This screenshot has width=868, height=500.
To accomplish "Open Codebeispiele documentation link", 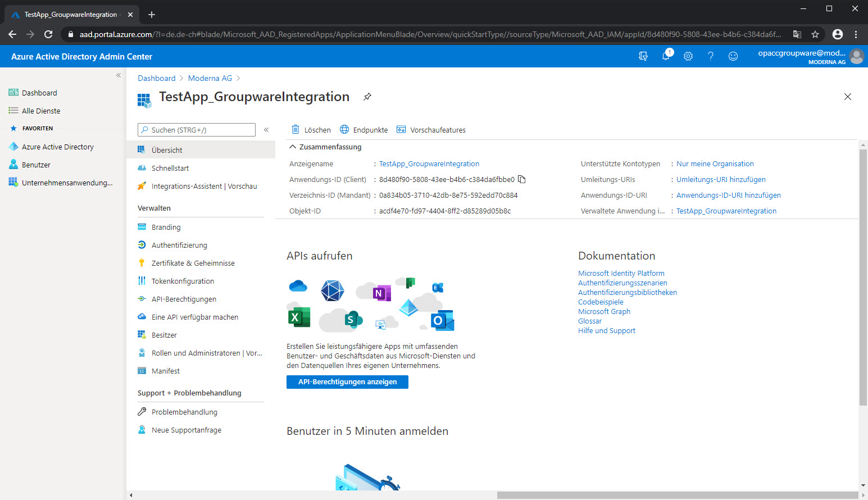I will pos(601,302).
